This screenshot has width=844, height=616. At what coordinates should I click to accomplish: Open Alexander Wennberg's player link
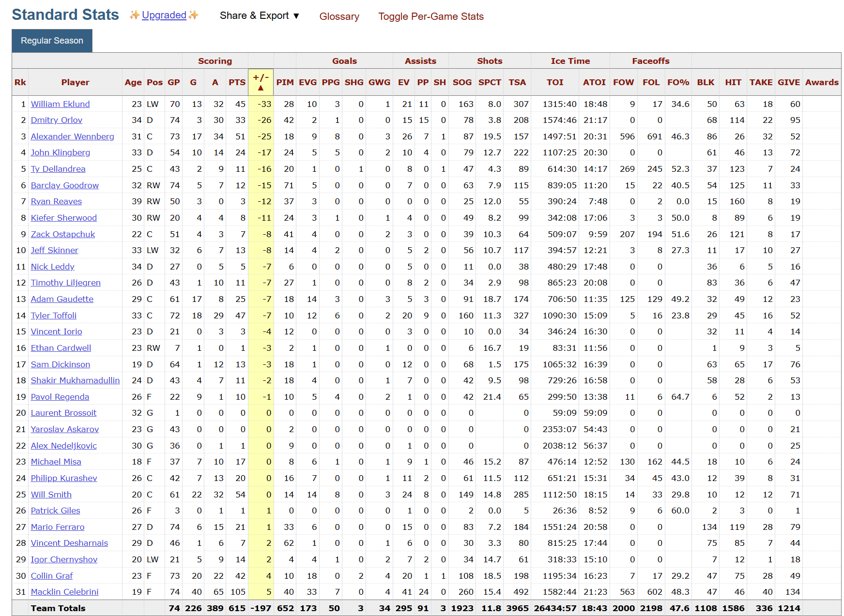[73, 136]
